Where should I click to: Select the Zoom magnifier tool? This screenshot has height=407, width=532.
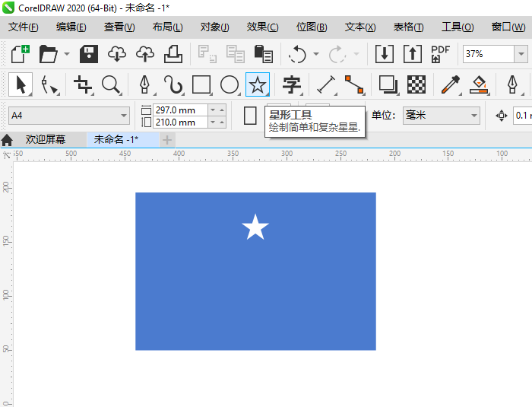[111, 84]
